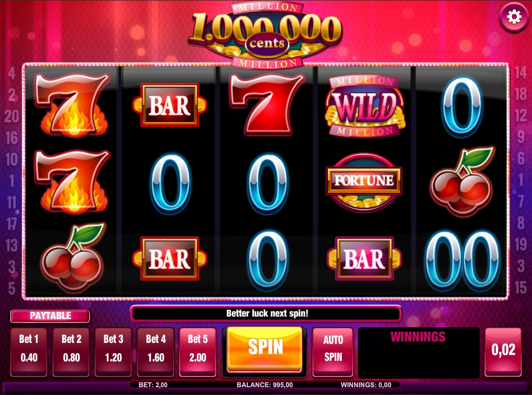Open the Paytable
The width and height of the screenshot is (532, 395).
click(x=50, y=316)
